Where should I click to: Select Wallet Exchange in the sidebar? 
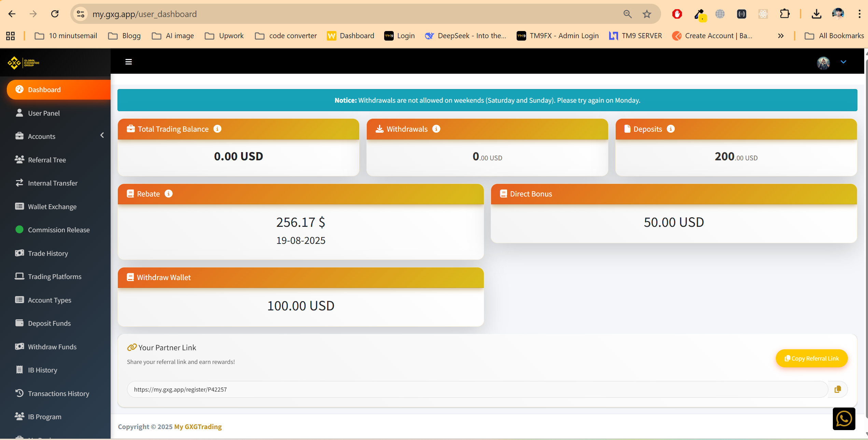(x=52, y=206)
